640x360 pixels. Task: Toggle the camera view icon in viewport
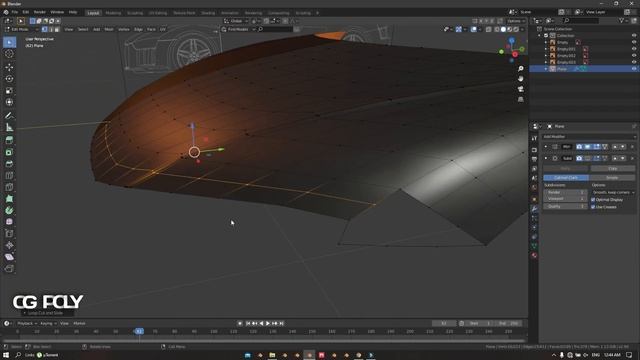520,89
